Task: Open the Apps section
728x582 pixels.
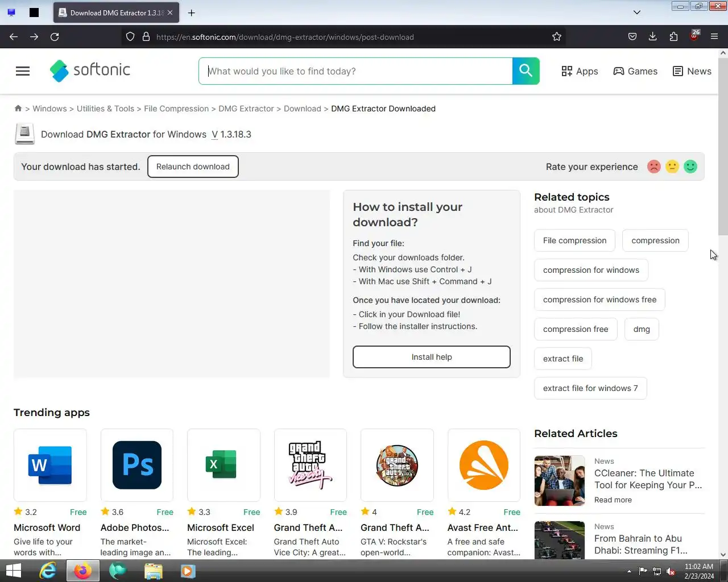Action: (580, 71)
